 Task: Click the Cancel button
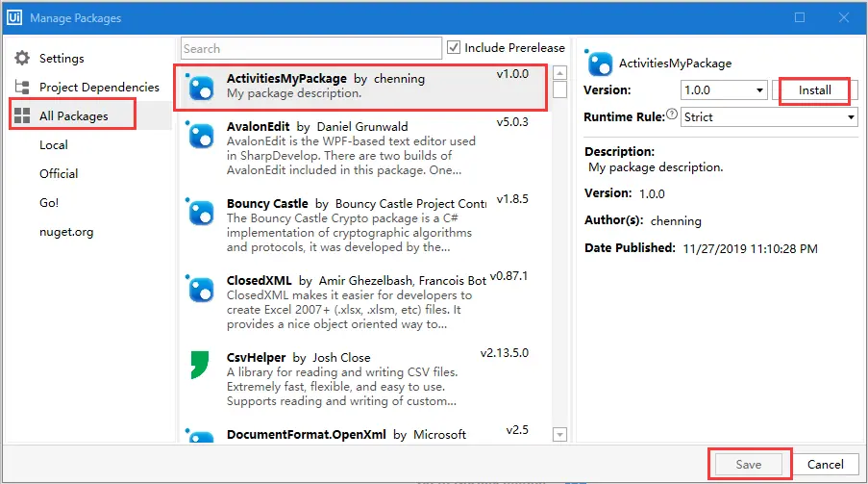(x=825, y=464)
